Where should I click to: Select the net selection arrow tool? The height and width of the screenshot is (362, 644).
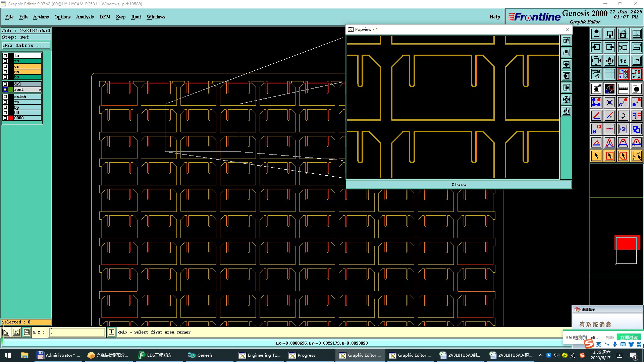click(636, 156)
